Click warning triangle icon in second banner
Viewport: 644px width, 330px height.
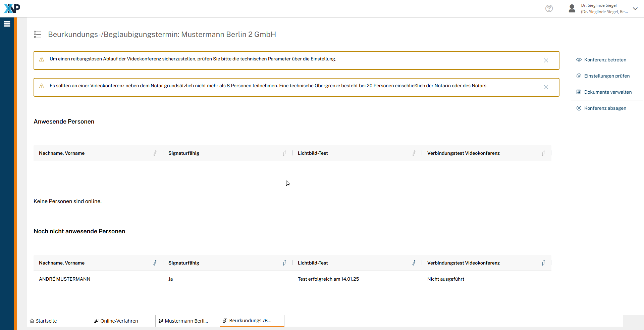(42, 86)
